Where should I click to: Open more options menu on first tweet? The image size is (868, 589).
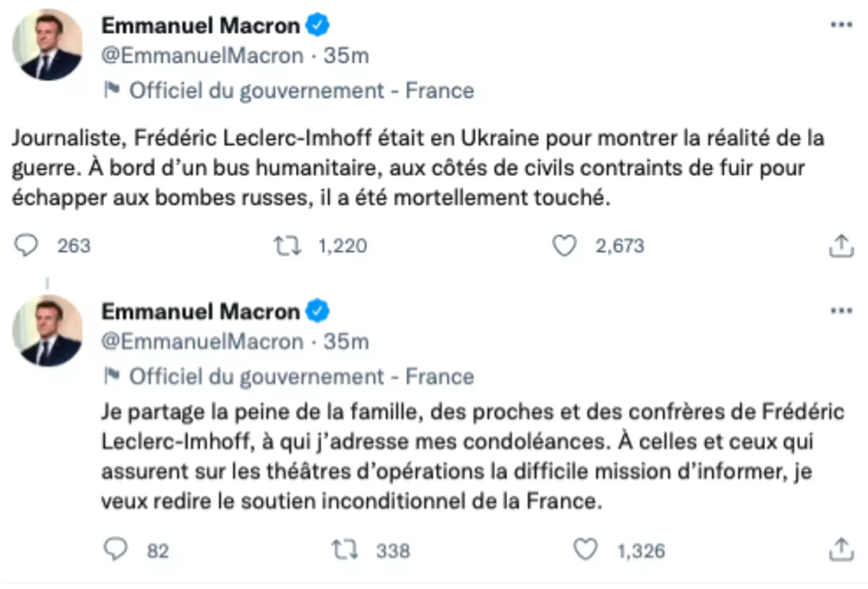coord(841,25)
